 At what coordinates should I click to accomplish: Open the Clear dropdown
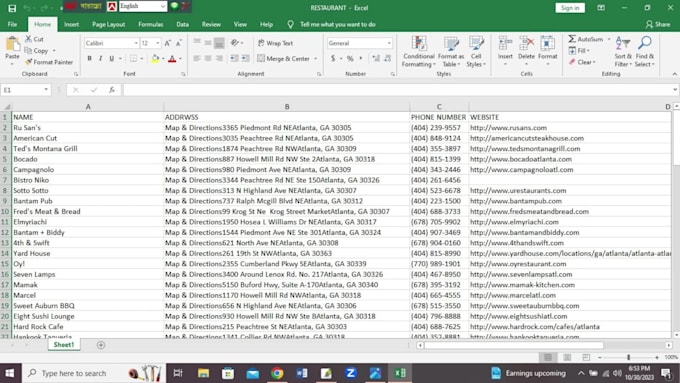(582, 62)
